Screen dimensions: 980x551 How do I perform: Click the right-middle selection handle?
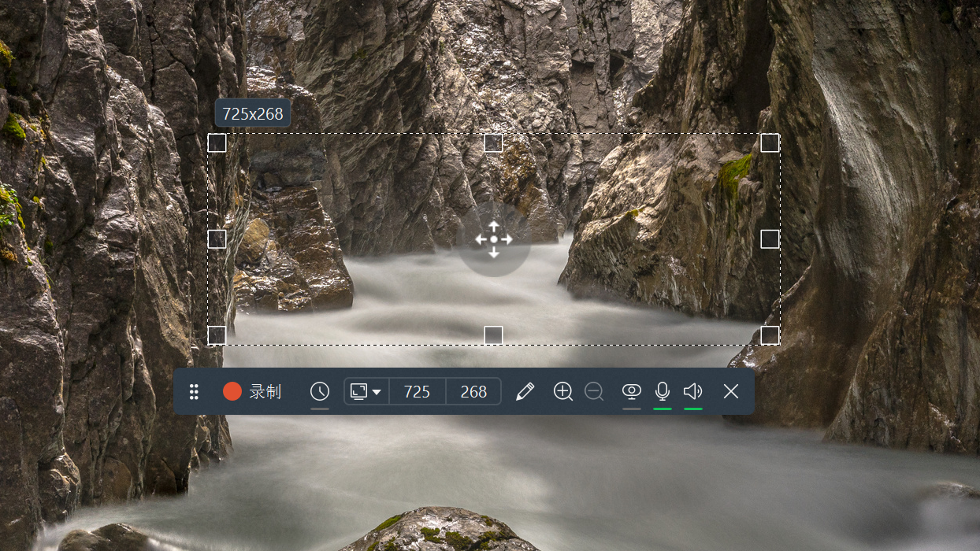[x=770, y=239]
